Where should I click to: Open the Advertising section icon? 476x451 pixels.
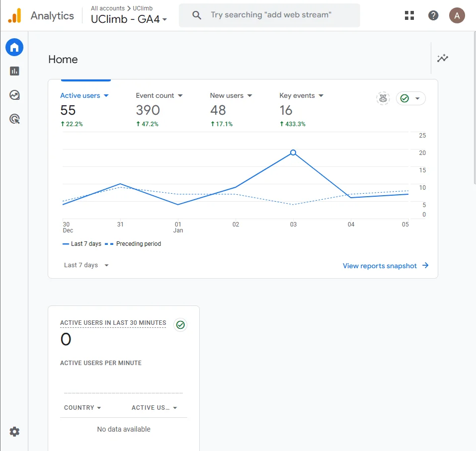14,119
